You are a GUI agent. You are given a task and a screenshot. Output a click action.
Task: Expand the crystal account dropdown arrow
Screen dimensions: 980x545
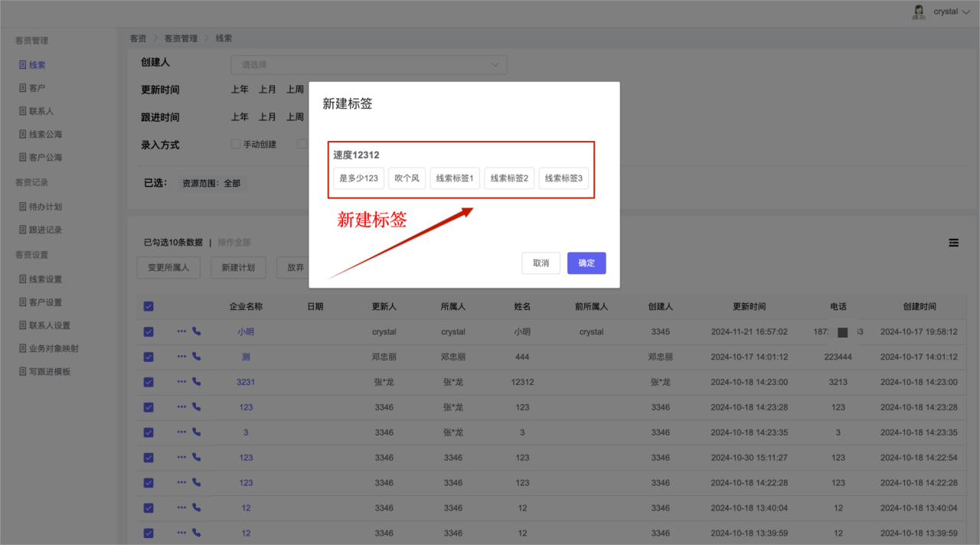[x=965, y=12]
